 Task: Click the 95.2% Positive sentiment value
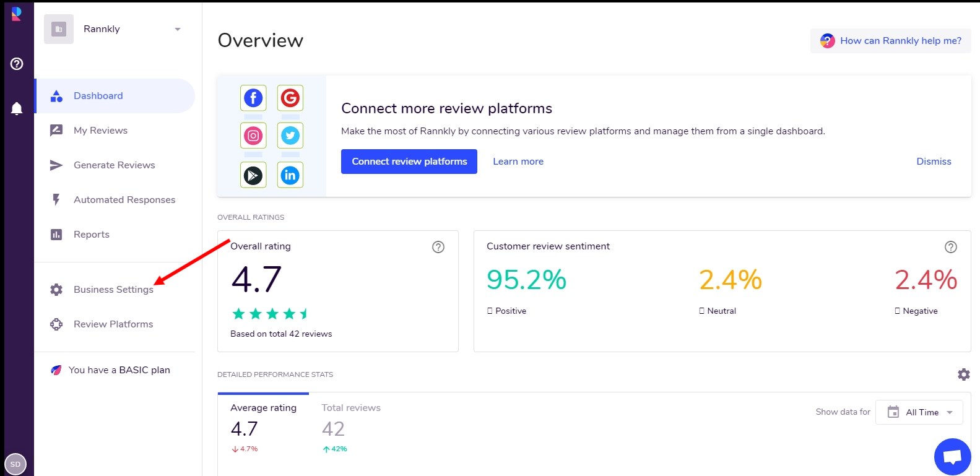pyautogui.click(x=526, y=280)
